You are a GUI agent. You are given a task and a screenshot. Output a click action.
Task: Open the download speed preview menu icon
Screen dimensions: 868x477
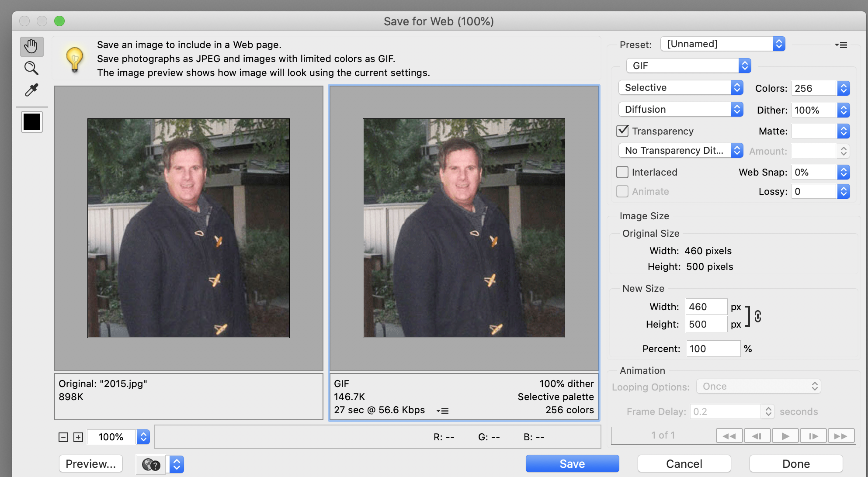[442, 411]
